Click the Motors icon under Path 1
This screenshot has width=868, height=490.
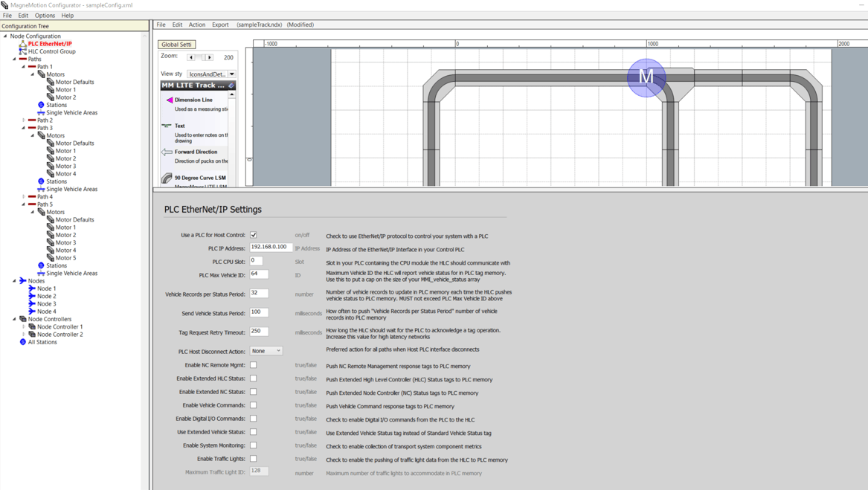pos(41,74)
